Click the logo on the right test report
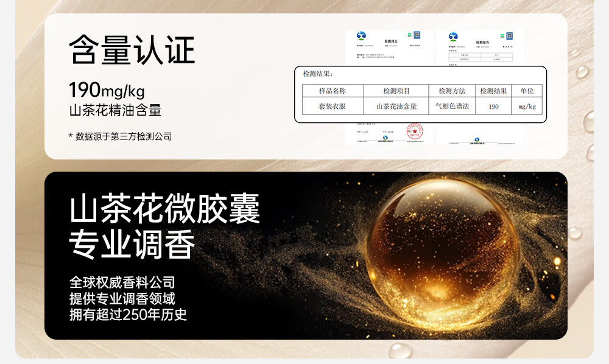This screenshot has width=609, height=364. click(x=452, y=37)
